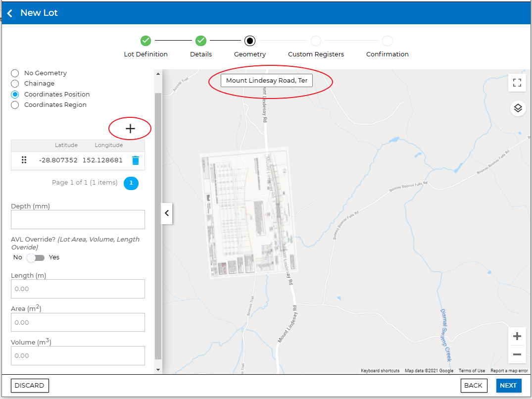Collapse the geometry side panel
Viewport: 532px width, 399px height.
pyautogui.click(x=167, y=213)
